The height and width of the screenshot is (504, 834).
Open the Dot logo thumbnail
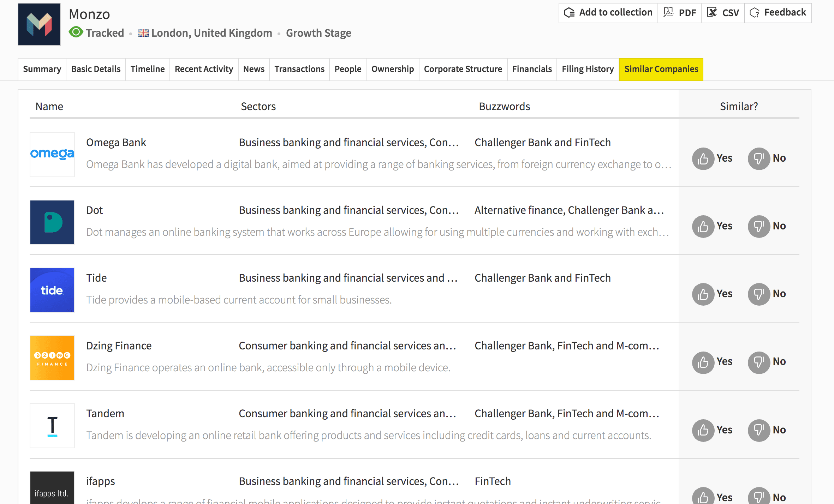click(52, 222)
